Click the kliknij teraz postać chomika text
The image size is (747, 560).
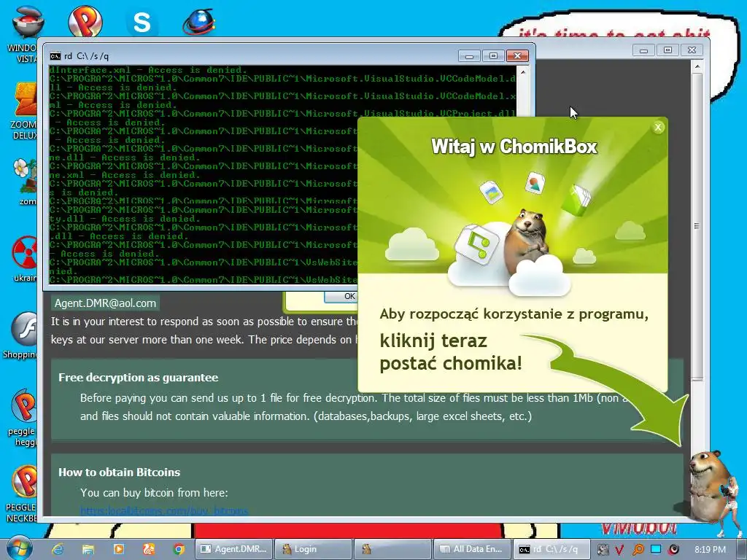[x=451, y=352]
